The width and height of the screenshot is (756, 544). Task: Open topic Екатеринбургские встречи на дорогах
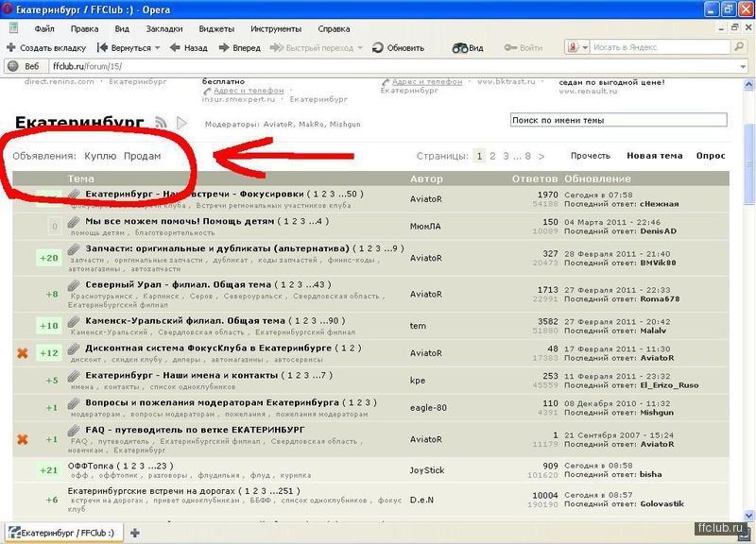[x=151, y=491]
